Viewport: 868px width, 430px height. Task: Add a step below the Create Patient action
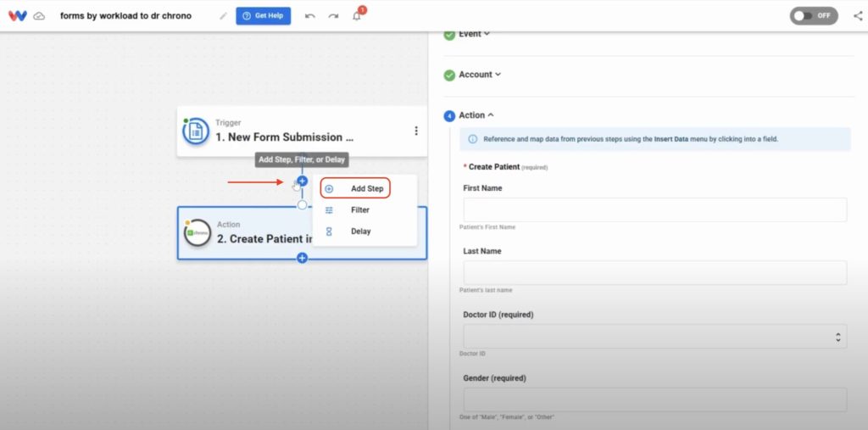click(x=303, y=258)
